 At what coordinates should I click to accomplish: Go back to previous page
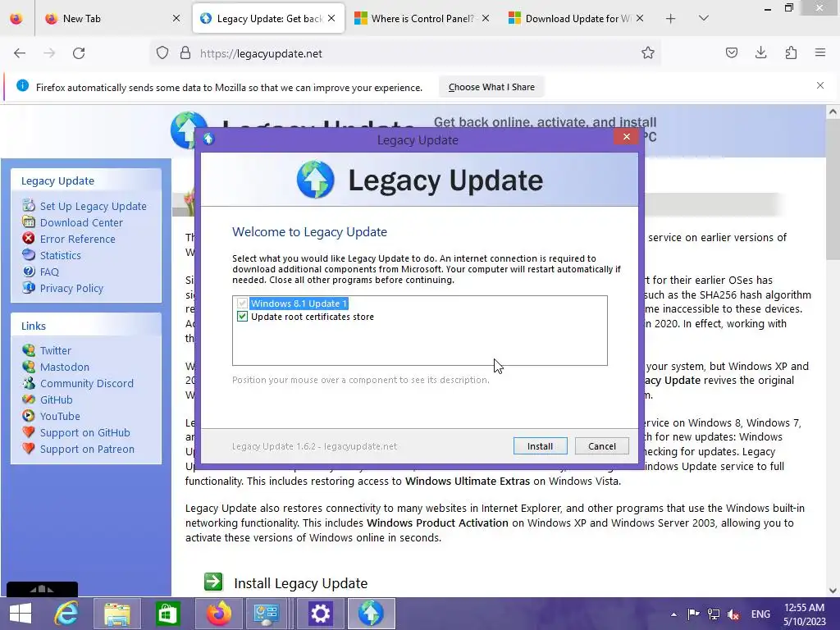point(20,53)
